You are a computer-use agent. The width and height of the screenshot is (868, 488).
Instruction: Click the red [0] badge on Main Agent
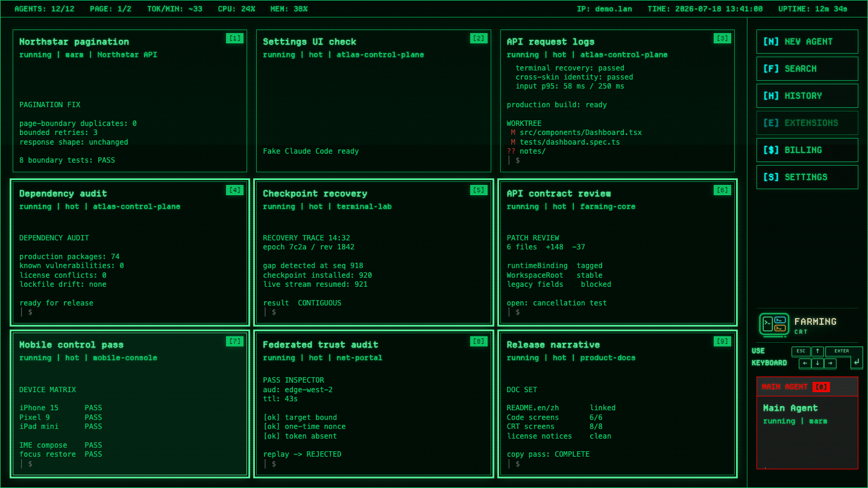tap(821, 387)
